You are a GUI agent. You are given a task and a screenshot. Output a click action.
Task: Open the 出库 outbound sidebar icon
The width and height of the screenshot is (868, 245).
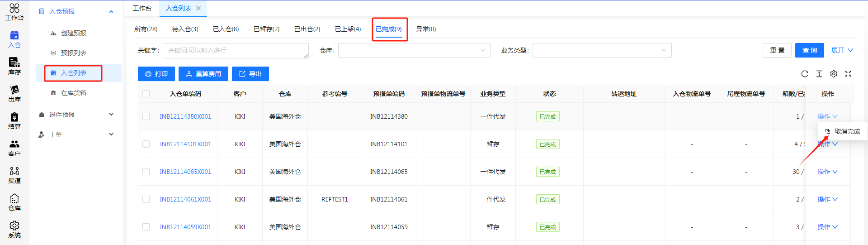[x=14, y=93]
